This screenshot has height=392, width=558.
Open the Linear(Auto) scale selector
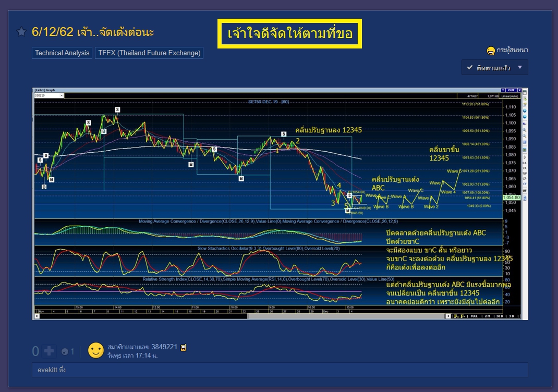coord(510,96)
